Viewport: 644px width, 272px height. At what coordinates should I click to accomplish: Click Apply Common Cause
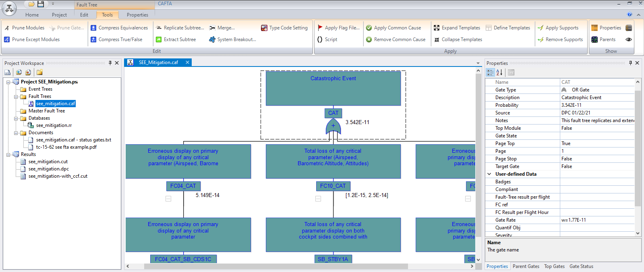(x=393, y=28)
